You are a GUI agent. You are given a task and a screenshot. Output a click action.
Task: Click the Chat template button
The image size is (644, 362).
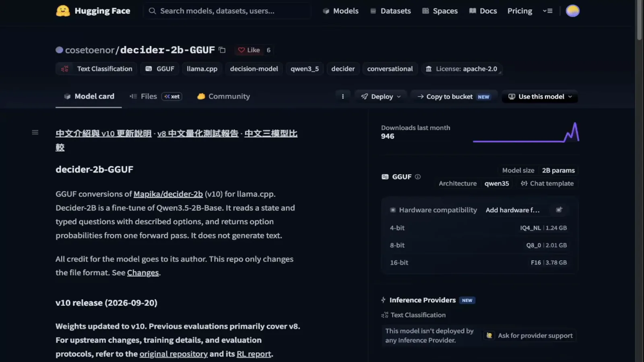547,183
